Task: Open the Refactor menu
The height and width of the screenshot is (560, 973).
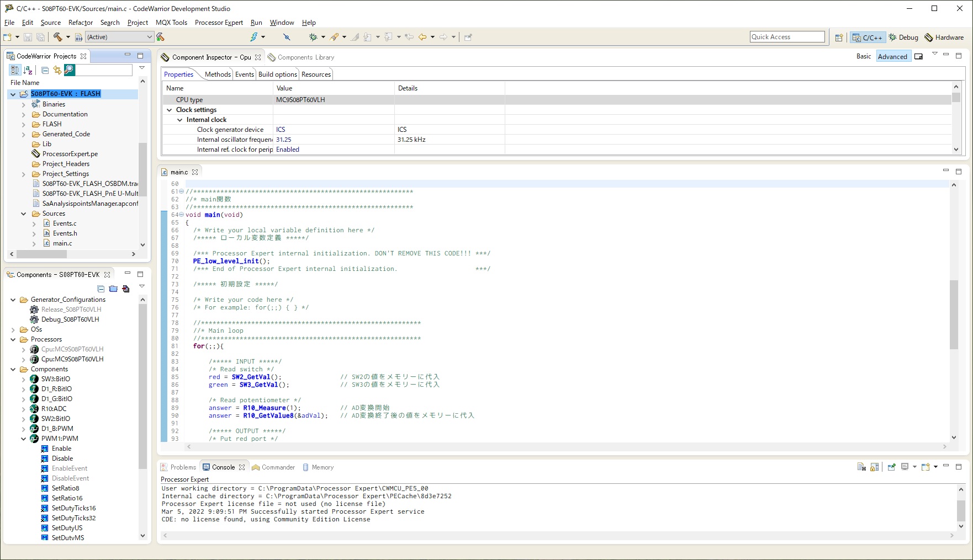Action: 81,23
